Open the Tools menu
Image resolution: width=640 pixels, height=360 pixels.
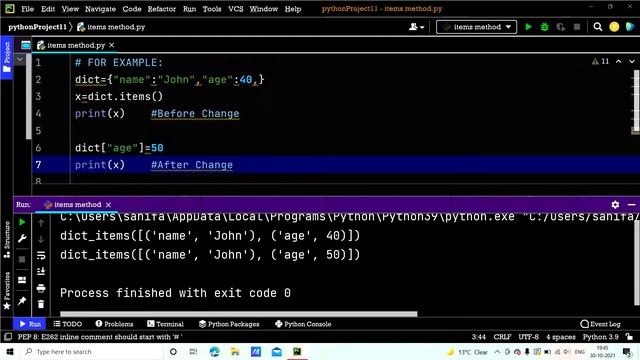coord(212,9)
